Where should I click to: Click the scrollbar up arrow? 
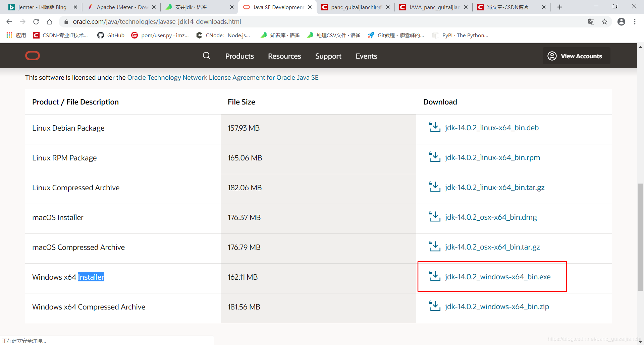[x=640, y=47]
